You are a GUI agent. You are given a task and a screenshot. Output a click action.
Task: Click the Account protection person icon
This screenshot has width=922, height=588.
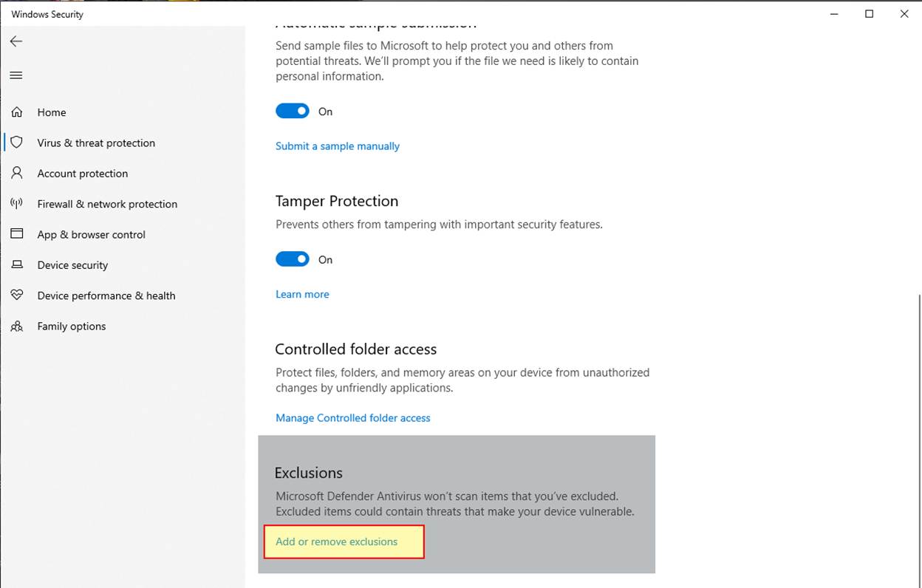[x=16, y=173]
